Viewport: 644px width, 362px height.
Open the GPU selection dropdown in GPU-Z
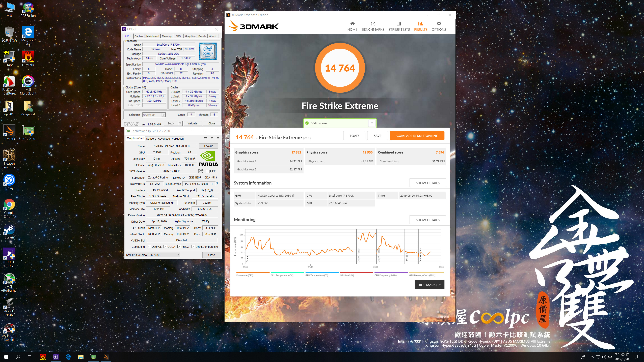coord(152,255)
